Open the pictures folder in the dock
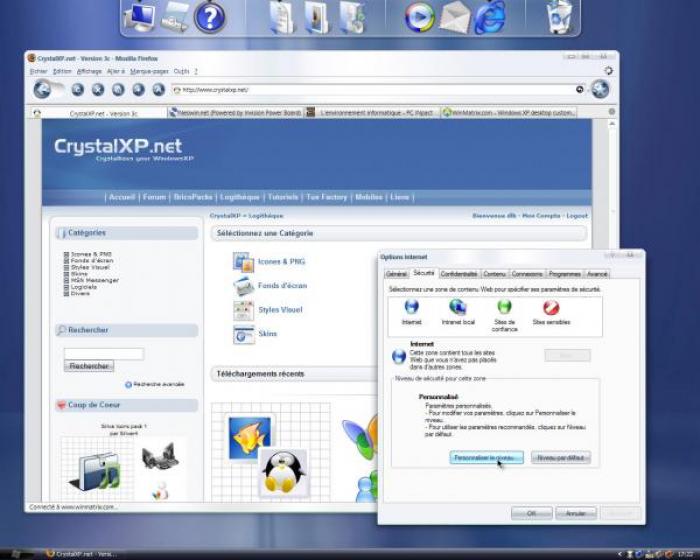The height and width of the screenshot is (560, 700). point(317,17)
